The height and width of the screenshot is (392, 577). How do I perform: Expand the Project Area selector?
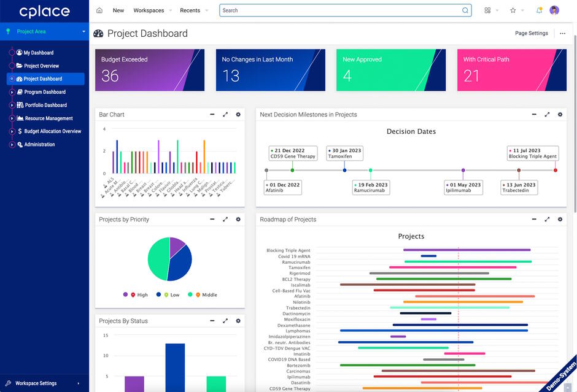83,31
